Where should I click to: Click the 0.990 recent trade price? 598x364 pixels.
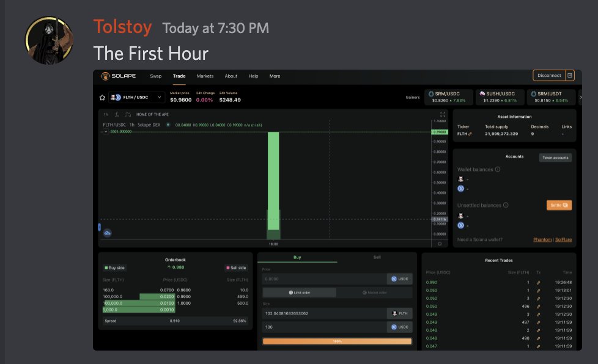click(431, 283)
